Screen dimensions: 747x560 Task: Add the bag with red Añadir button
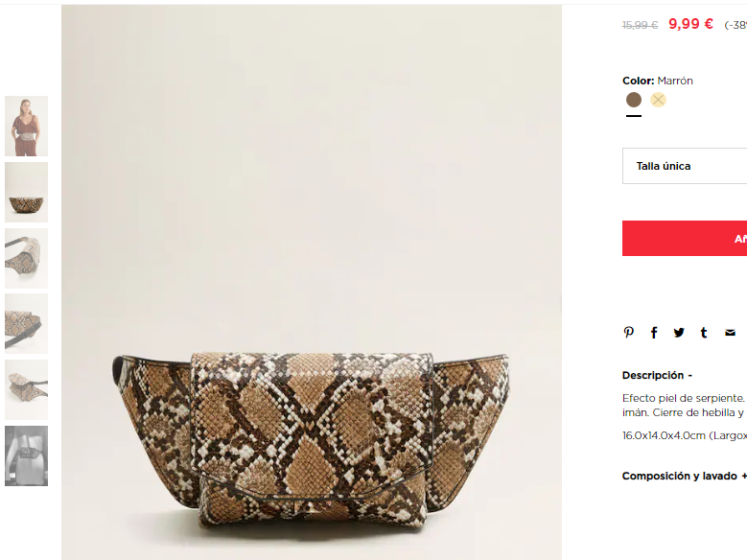point(685,239)
